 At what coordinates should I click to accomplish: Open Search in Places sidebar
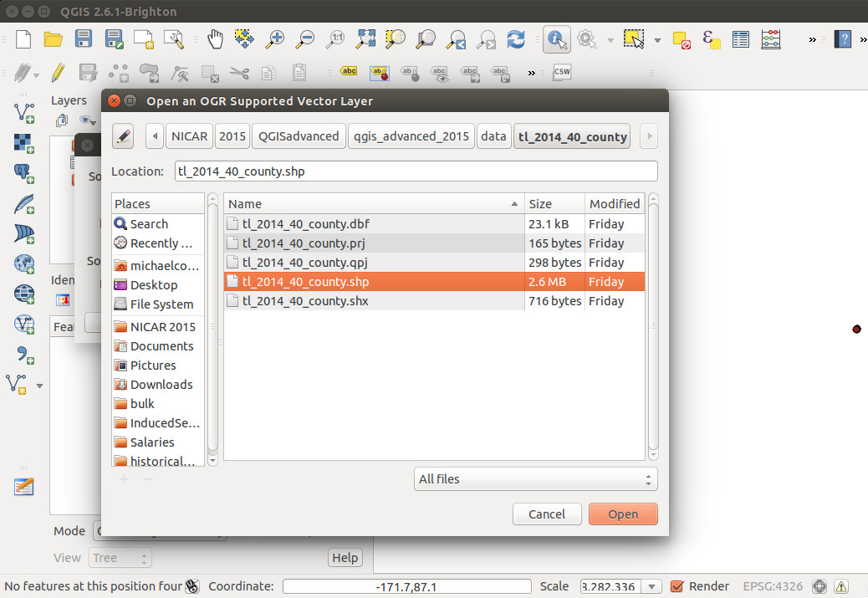pos(158,223)
